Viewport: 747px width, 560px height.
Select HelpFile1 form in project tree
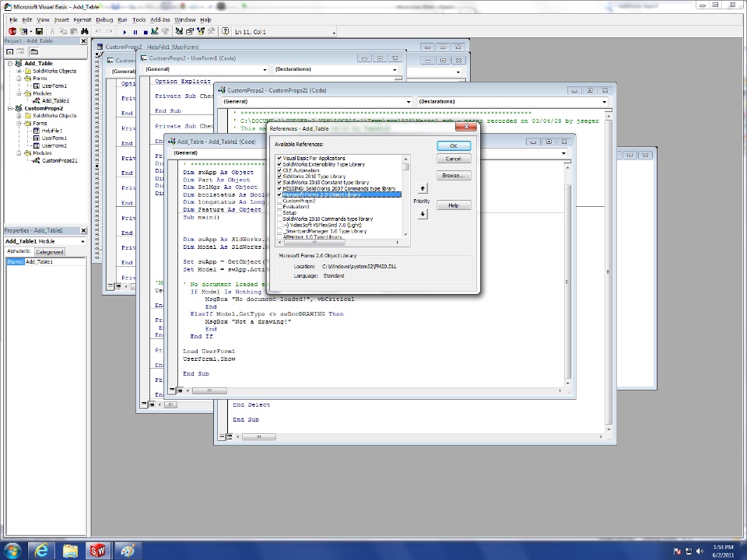pyautogui.click(x=51, y=131)
